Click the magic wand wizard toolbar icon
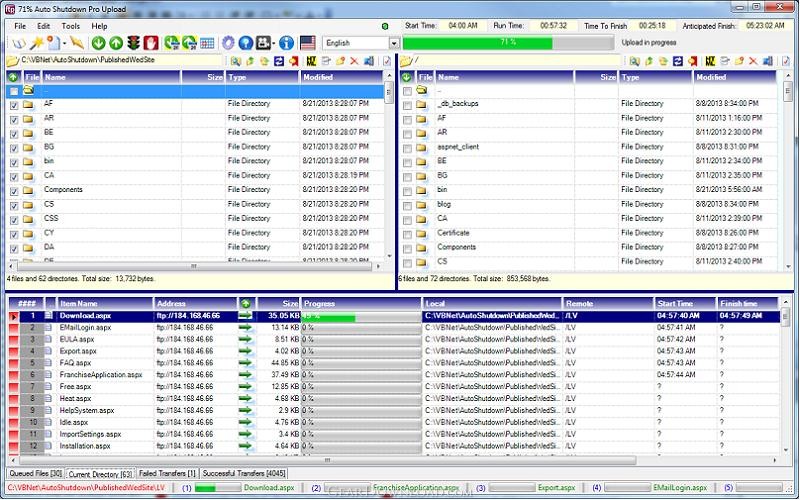800x500 pixels. (36, 43)
